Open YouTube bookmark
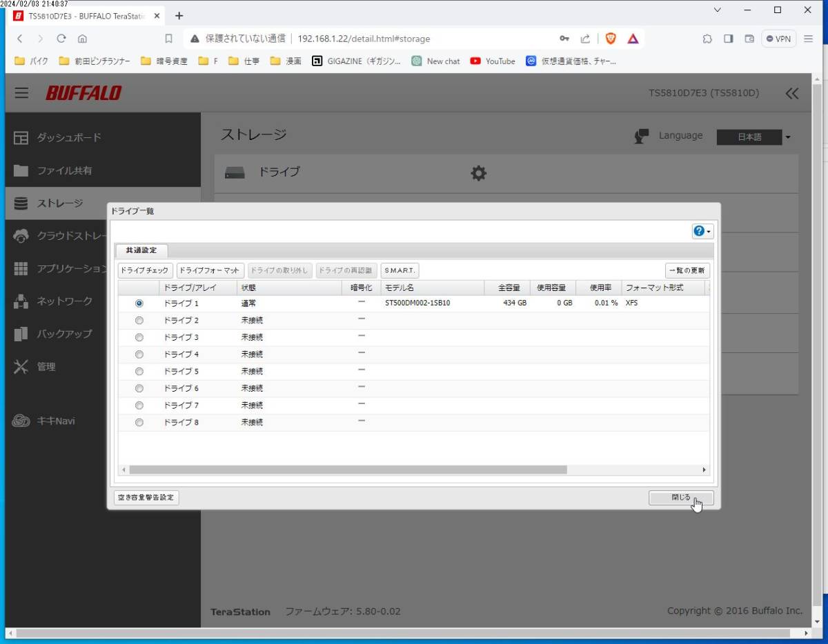Viewport: 828px width, 644px height. (x=493, y=61)
